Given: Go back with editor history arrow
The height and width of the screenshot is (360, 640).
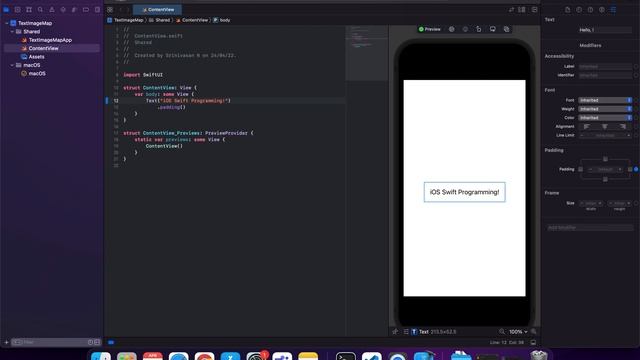Looking at the screenshot, I should tap(121, 9).
